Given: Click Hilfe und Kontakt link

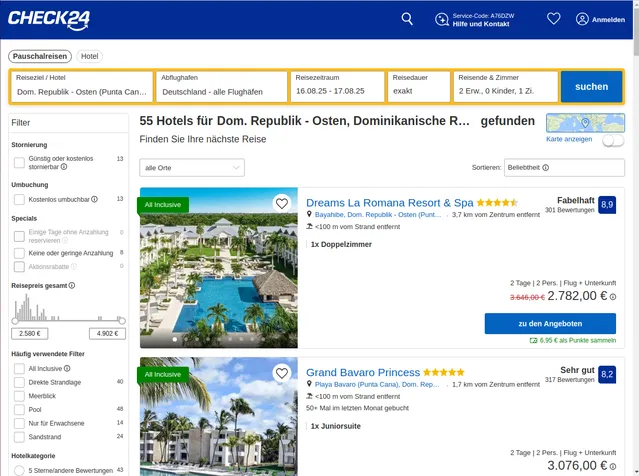Looking at the screenshot, I should (481, 24).
